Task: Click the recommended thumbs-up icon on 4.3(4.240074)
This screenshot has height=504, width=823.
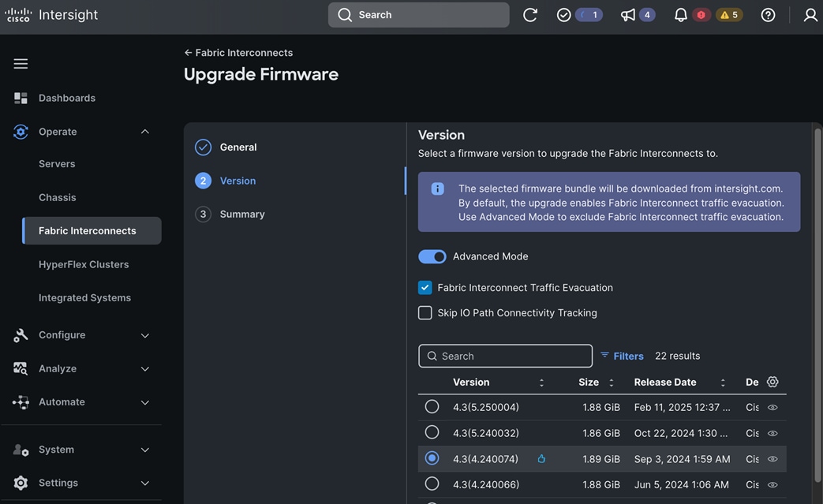Action: coord(541,459)
